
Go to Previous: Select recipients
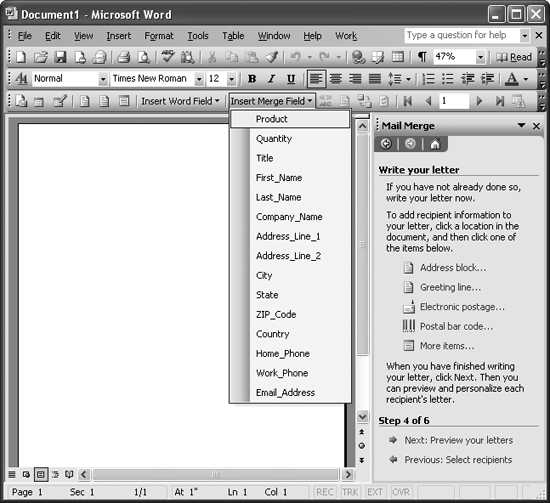point(458,460)
